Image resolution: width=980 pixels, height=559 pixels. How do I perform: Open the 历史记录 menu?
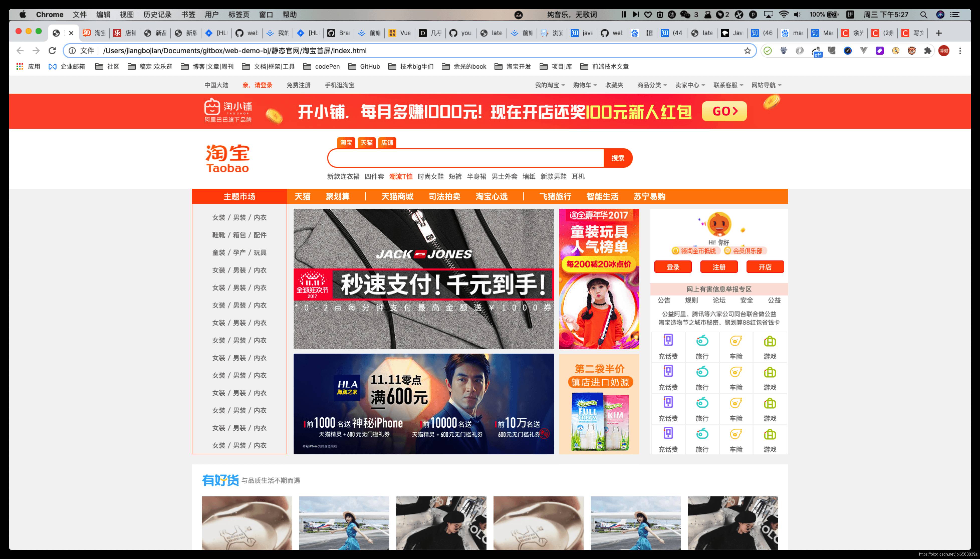pos(157,15)
